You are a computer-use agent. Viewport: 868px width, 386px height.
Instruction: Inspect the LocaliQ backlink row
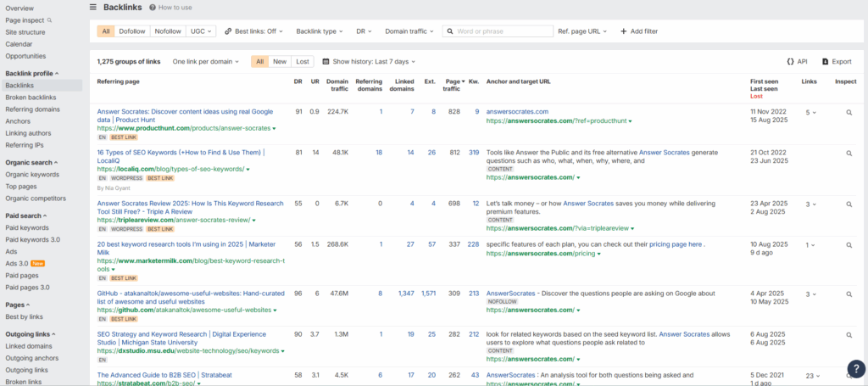click(849, 154)
